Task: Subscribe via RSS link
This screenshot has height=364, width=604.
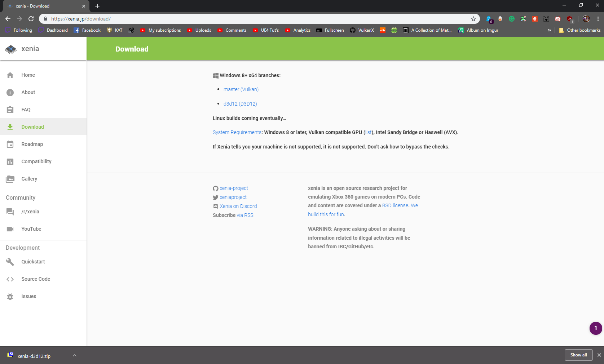Action: pos(245,215)
